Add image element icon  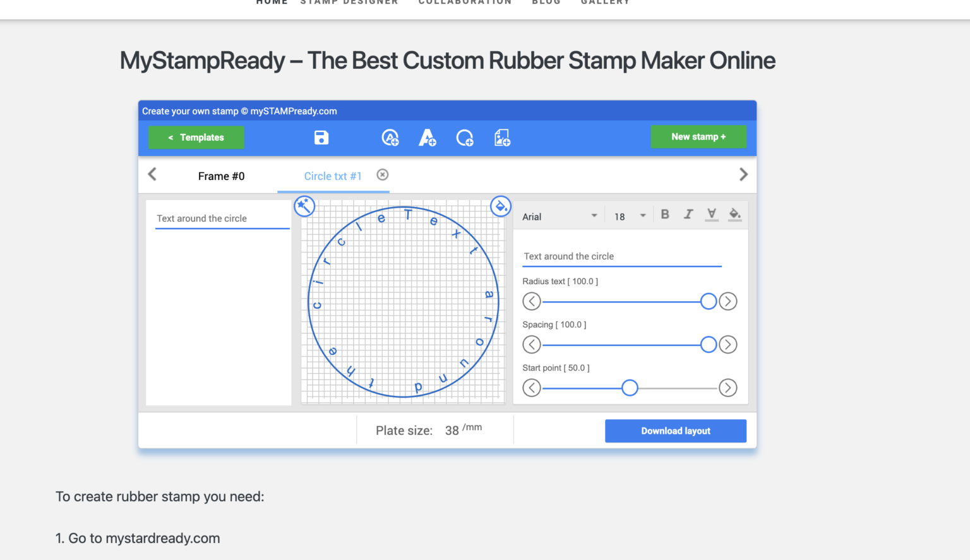tap(502, 138)
